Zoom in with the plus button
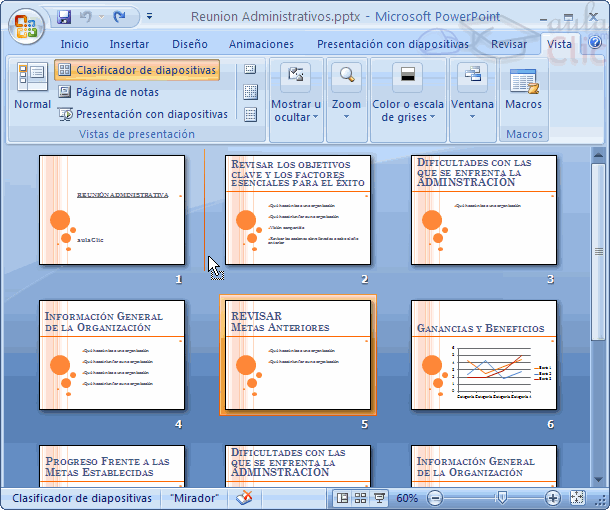610x510 pixels. pyautogui.click(x=552, y=498)
